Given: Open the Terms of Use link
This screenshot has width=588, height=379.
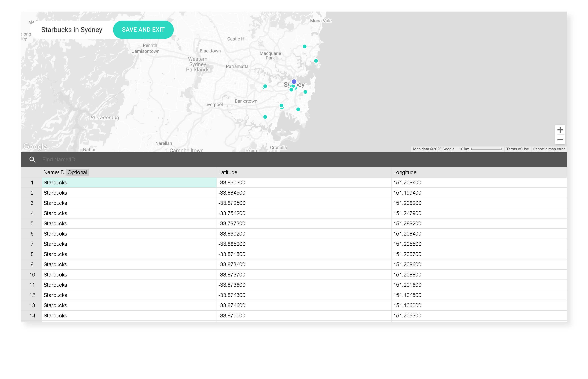Looking at the screenshot, I should (x=517, y=149).
